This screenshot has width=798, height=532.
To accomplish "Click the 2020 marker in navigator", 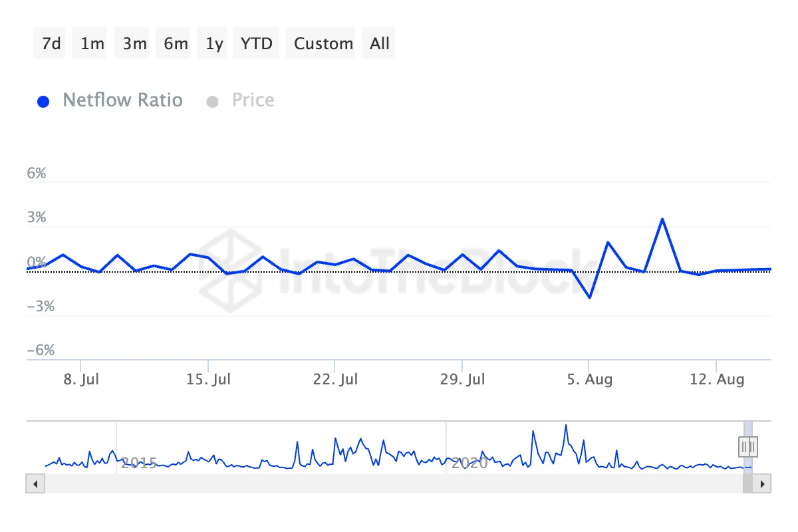I will pyautogui.click(x=469, y=463).
